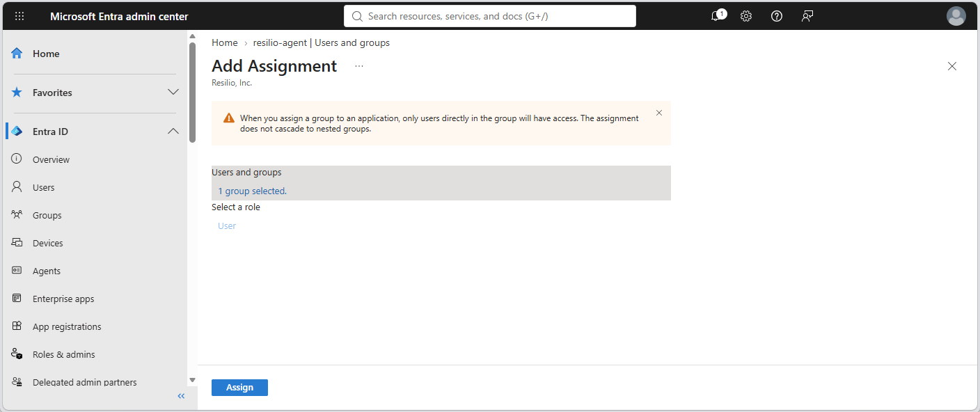Click the Delegated admin partners icon

click(x=17, y=382)
